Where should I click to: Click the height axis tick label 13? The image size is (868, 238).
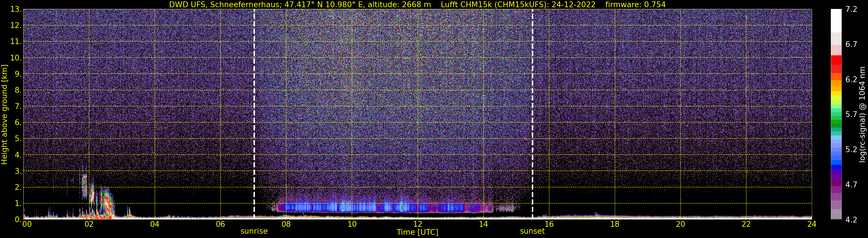click(x=16, y=10)
